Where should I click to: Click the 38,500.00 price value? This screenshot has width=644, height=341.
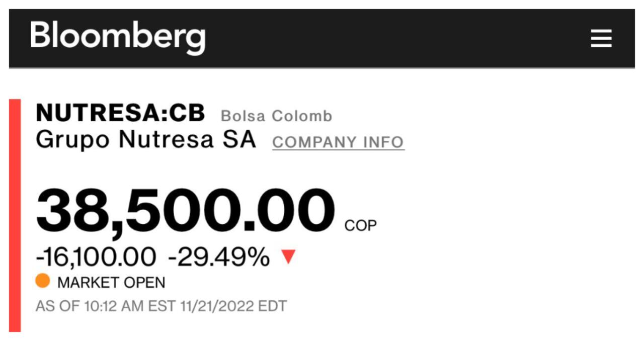185,210
